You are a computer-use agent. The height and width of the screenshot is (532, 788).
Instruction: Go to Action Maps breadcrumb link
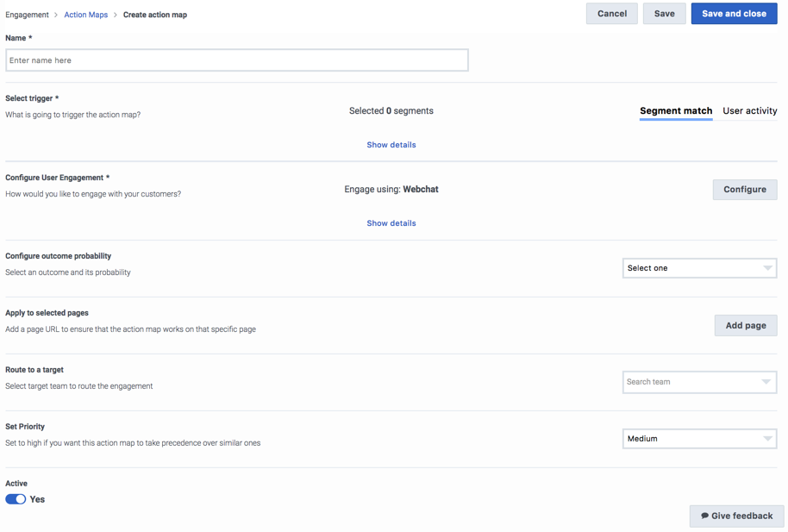(86, 15)
